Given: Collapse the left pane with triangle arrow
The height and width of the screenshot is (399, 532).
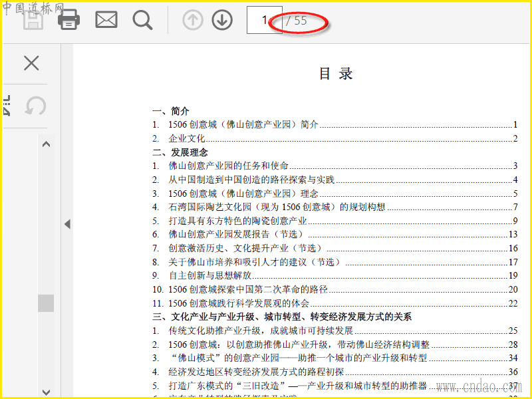Looking at the screenshot, I should tap(68, 224).
